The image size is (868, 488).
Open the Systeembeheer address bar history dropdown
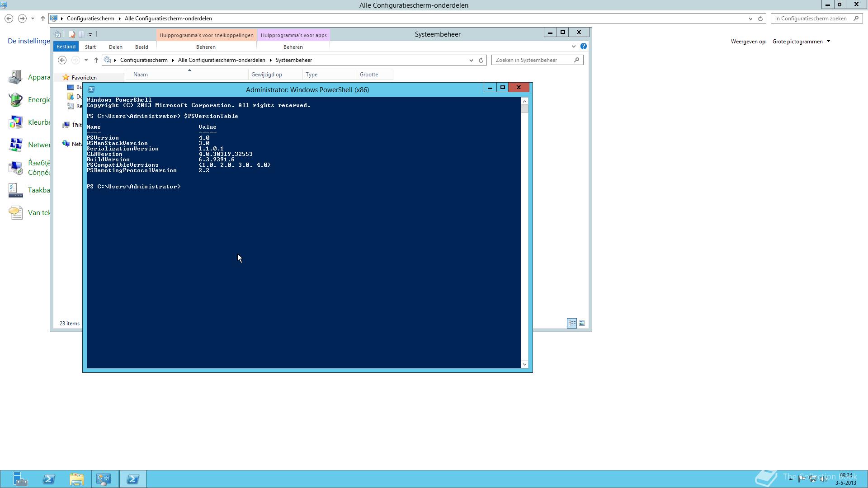click(x=471, y=60)
